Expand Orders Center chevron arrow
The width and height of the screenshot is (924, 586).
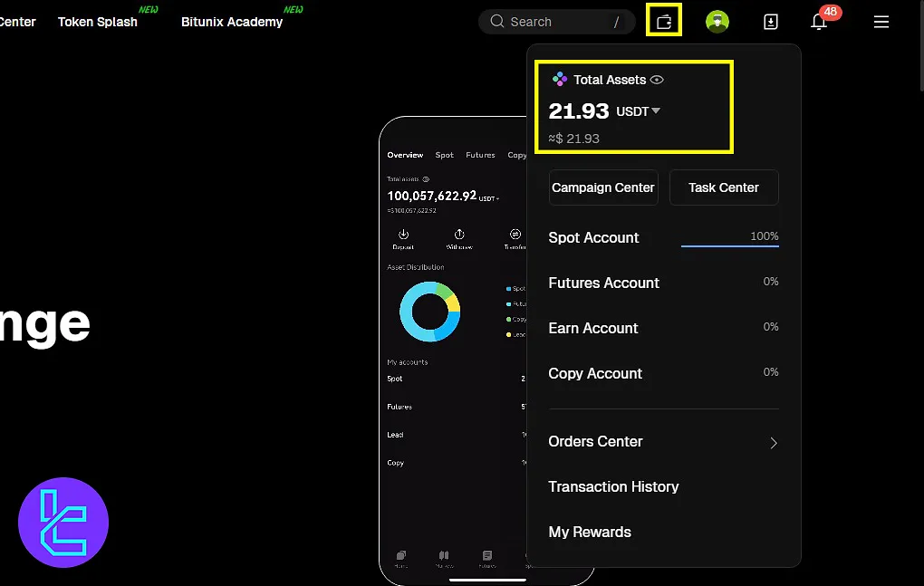point(774,443)
